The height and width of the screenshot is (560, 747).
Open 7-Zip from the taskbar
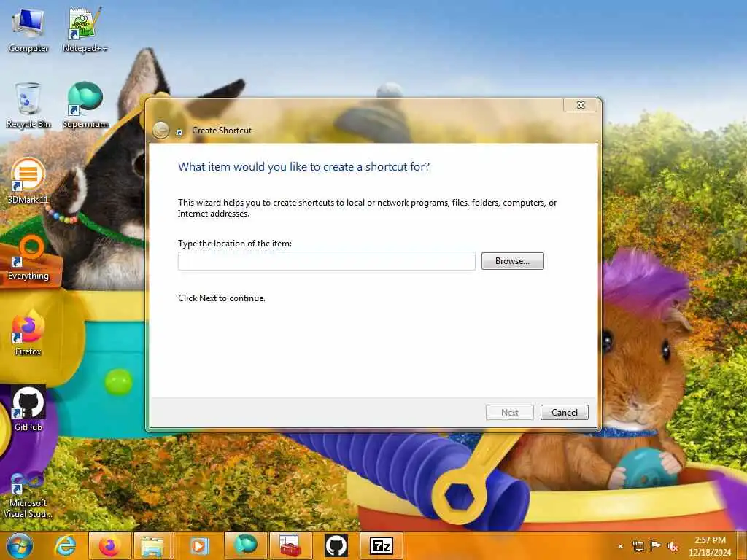(381, 545)
